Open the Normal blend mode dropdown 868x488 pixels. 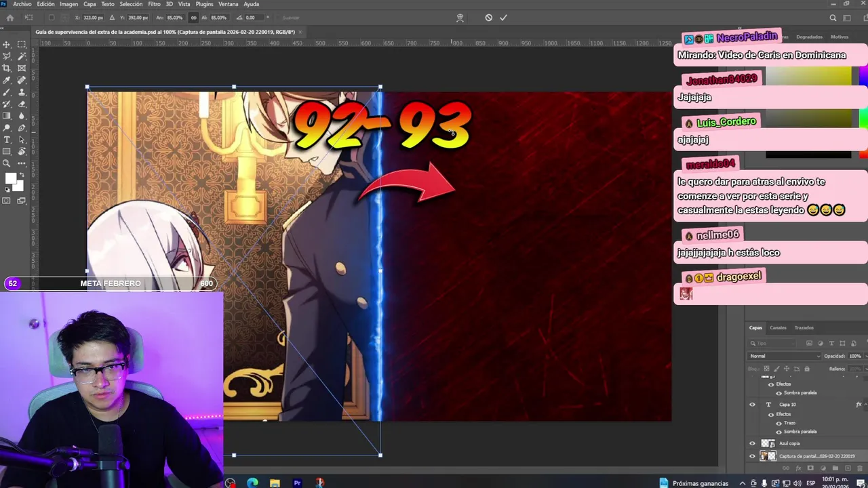[785, 356]
